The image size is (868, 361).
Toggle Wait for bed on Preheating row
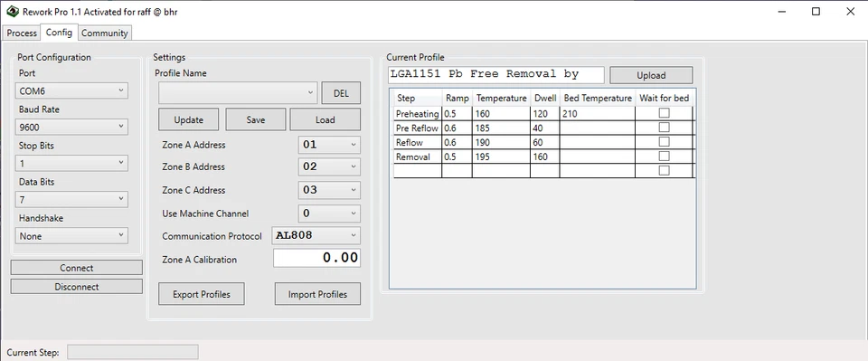[664, 113]
